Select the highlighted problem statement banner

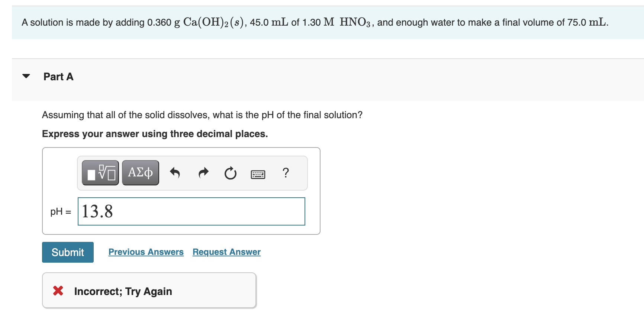click(322, 22)
